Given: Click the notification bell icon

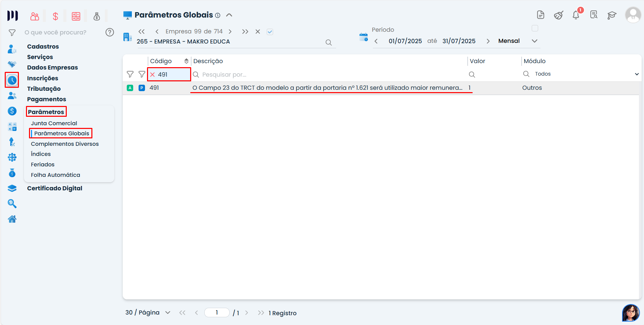Looking at the screenshot, I should [576, 15].
